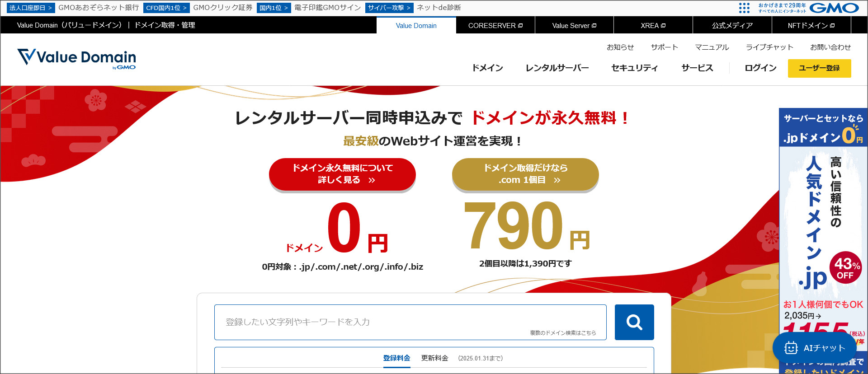The width and height of the screenshot is (868, 374).
Task: Click external link icon beside CORESERVER
Action: click(x=520, y=26)
